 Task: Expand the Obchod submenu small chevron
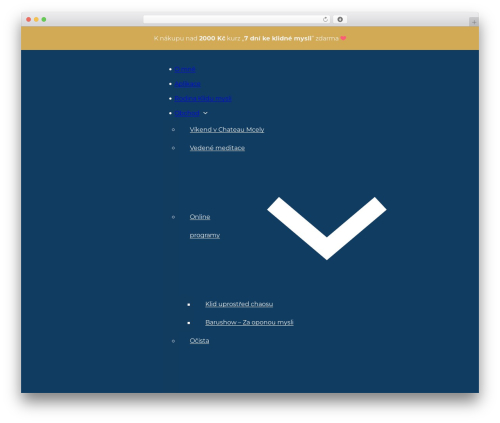205,113
